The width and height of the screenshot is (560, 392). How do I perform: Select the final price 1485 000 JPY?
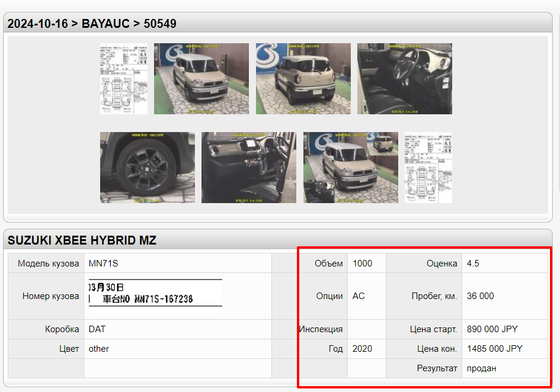coord(495,349)
